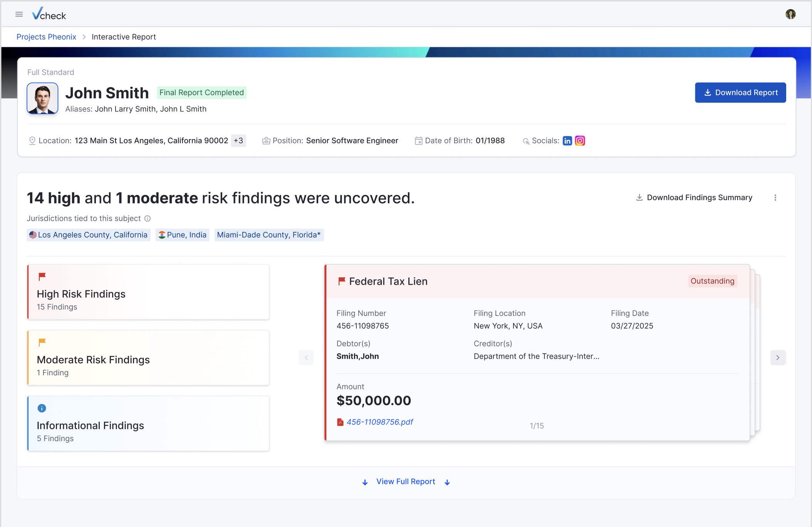Screen dimensions: 812x527
Task: Click the aliases text John Larry Smith
Action: [x=125, y=109]
